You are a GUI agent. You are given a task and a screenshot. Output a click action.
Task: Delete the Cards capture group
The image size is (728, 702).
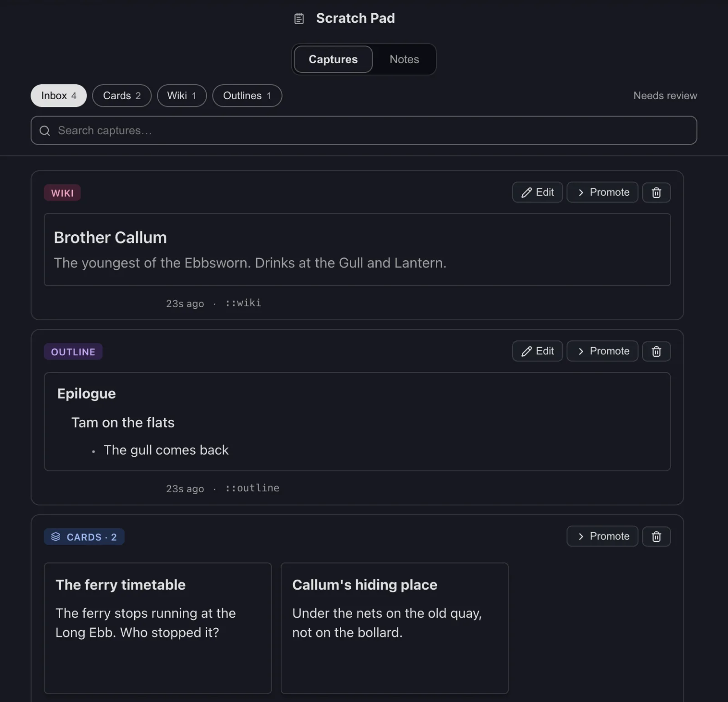tap(656, 536)
